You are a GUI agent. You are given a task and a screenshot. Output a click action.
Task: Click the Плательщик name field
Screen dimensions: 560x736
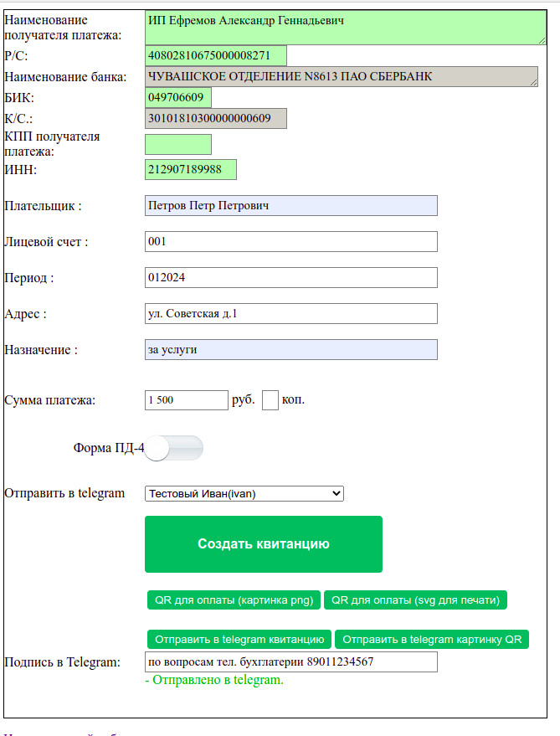[x=290, y=205]
